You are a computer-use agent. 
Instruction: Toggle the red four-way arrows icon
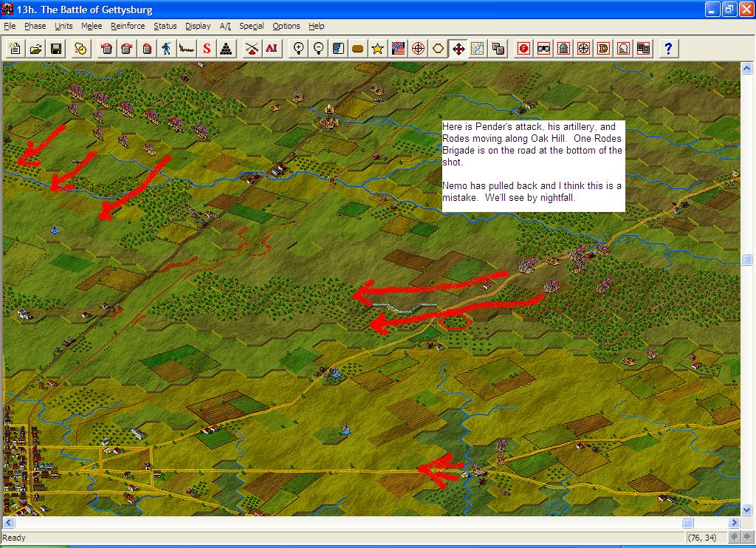point(458,48)
